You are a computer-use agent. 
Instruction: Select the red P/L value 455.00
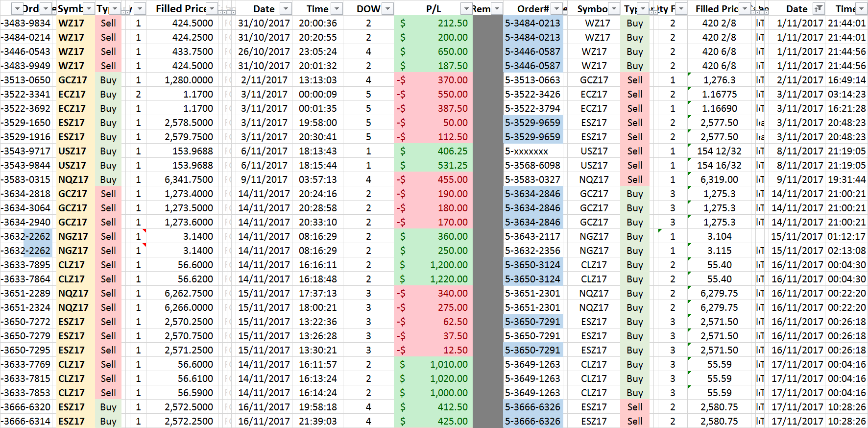434,179
